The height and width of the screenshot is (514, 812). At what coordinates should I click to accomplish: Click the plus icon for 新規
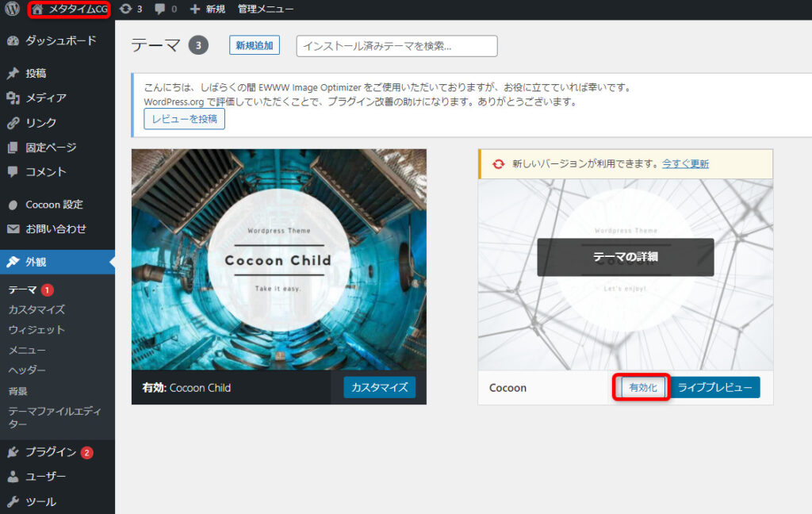coord(195,9)
